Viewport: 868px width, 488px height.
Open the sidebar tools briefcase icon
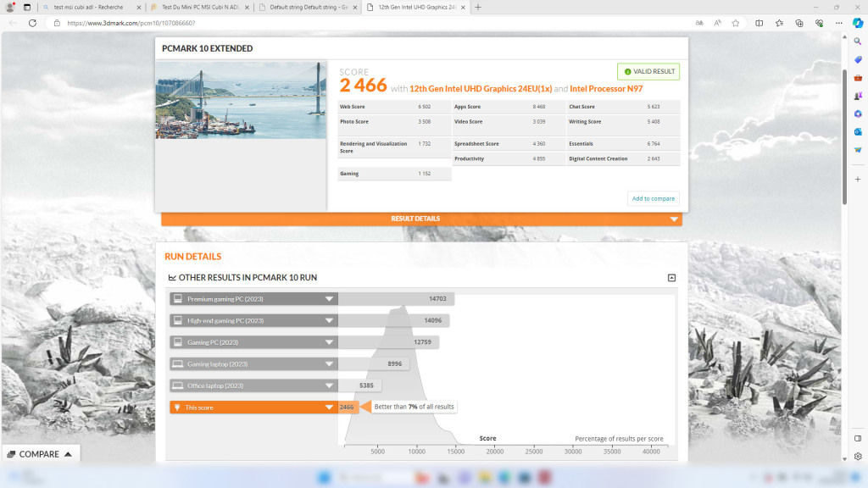coord(858,77)
